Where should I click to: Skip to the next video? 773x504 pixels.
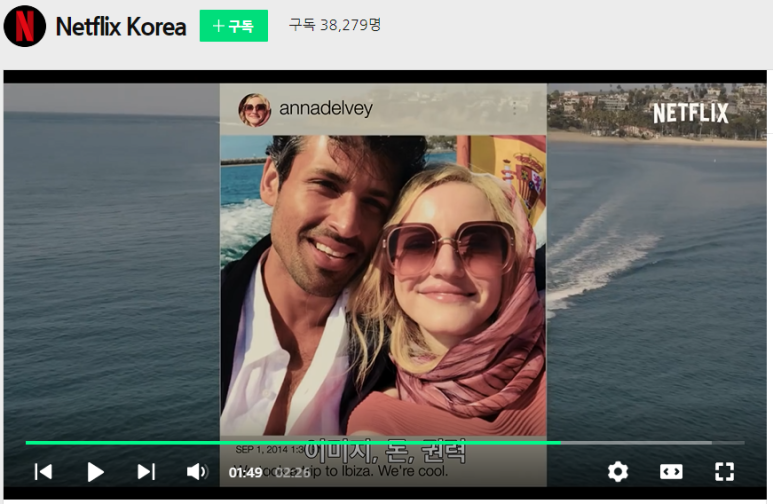(x=146, y=471)
